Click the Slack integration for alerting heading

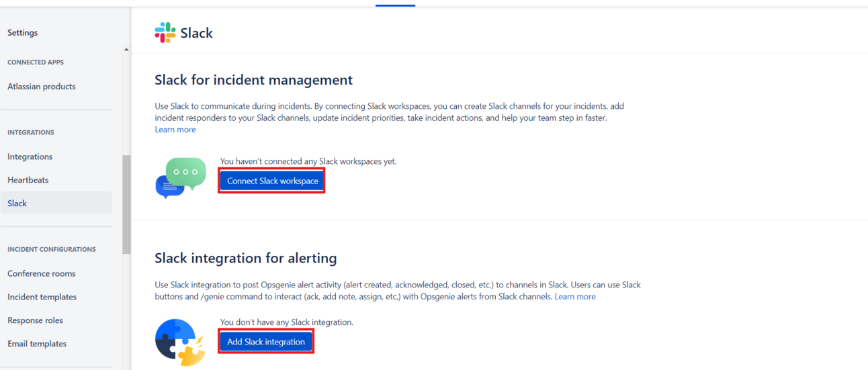[x=246, y=258]
